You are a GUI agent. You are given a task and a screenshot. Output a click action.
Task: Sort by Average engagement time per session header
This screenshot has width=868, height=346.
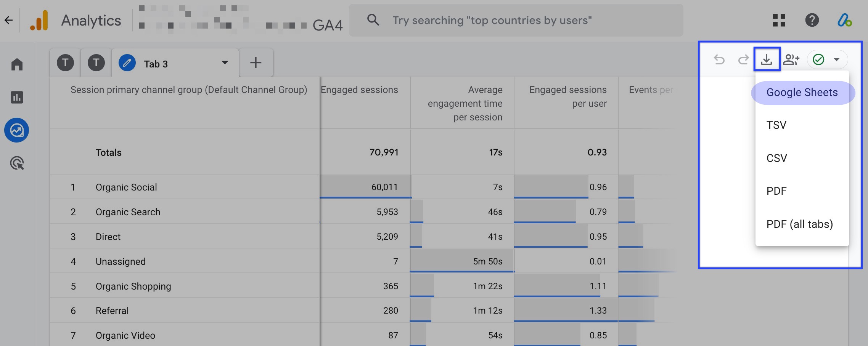pos(465,103)
